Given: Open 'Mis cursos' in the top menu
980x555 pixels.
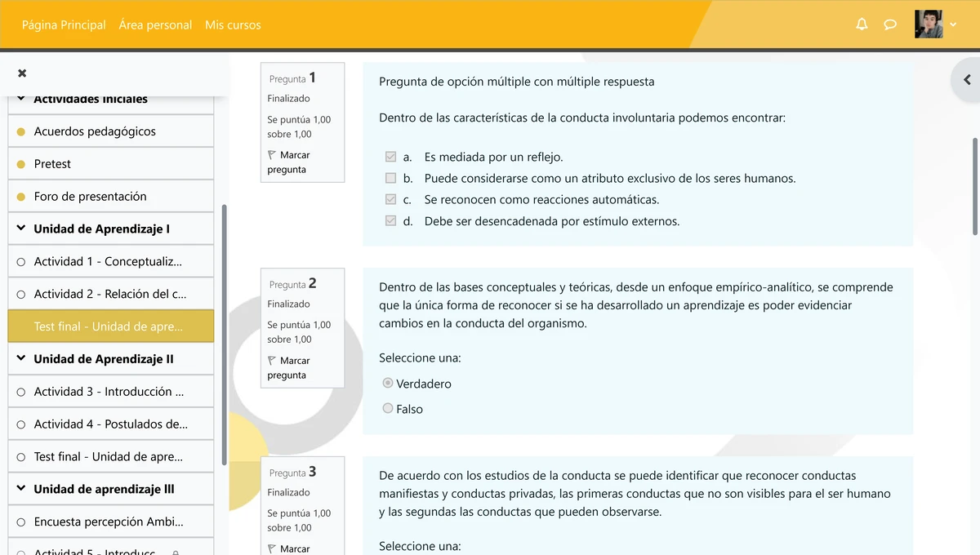Looking at the screenshot, I should click(x=233, y=24).
